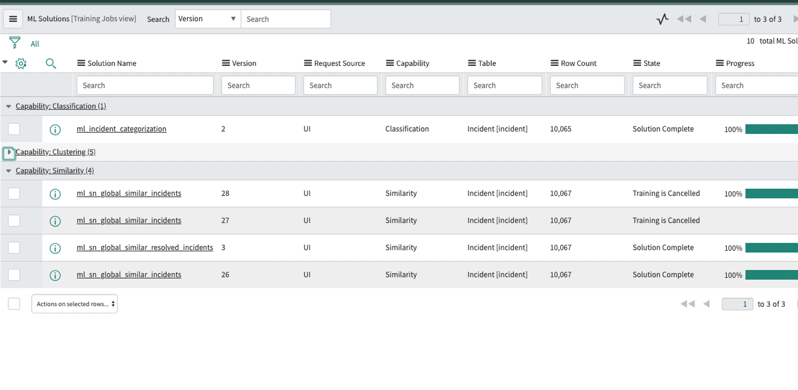The width and height of the screenshot is (798, 390).
Task: Collapse the Similarity group arrow
Action: tap(9, 171)
